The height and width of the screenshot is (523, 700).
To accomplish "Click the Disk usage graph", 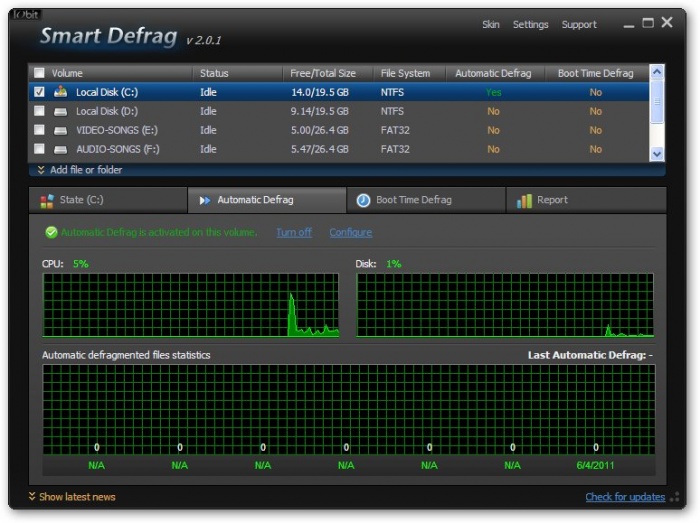I will click(x=505, y=305).
